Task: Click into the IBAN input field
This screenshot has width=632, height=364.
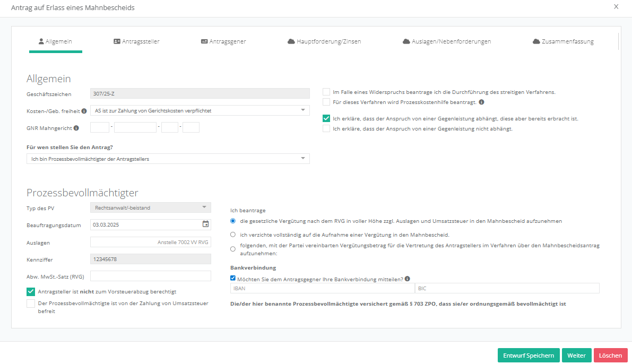Action: (x=322, y=288)
